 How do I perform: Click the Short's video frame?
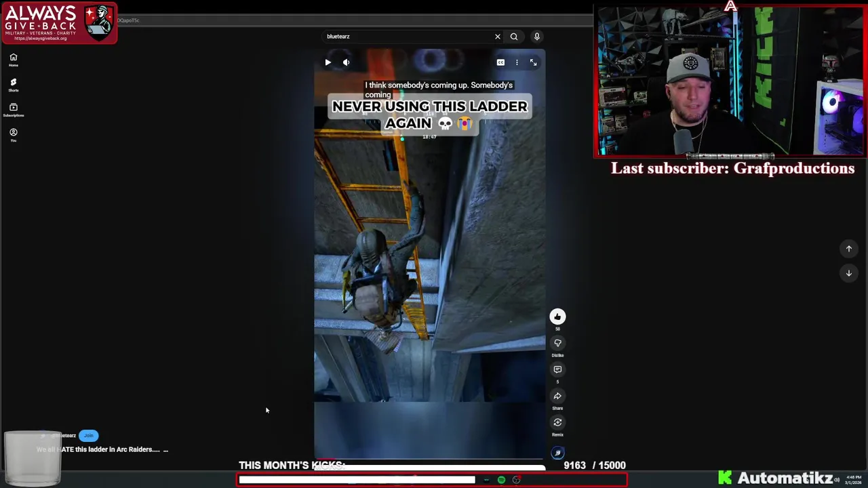coord(429,254)
